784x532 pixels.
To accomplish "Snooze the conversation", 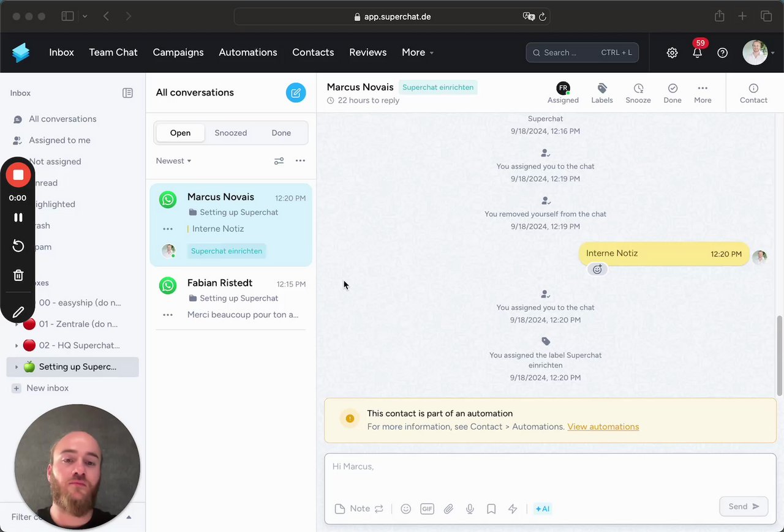I will click(x=638, y=92).
